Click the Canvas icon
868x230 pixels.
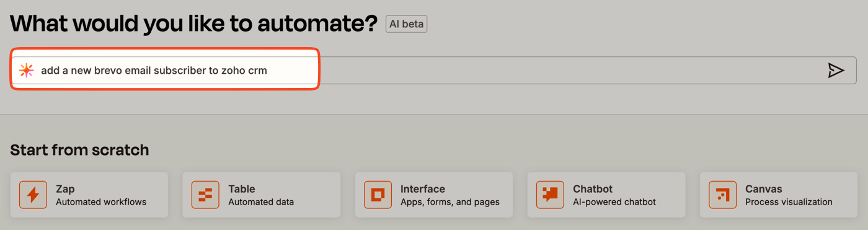(x=722, y=195)
